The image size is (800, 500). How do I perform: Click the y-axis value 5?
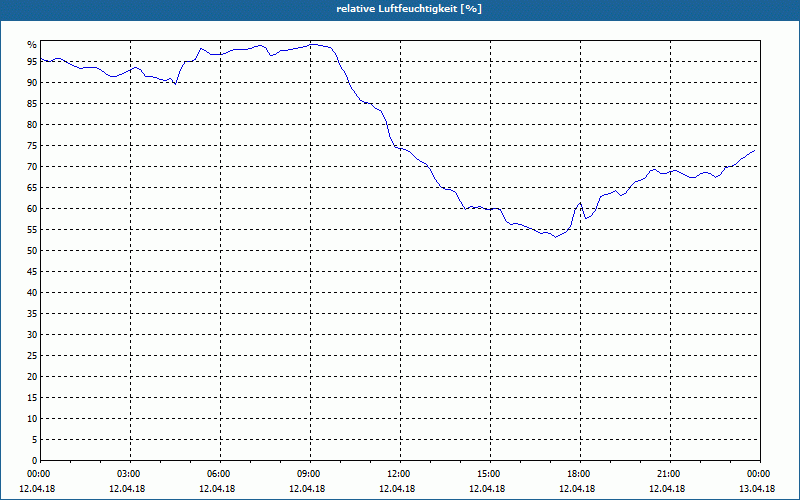(x=34, y=440)
